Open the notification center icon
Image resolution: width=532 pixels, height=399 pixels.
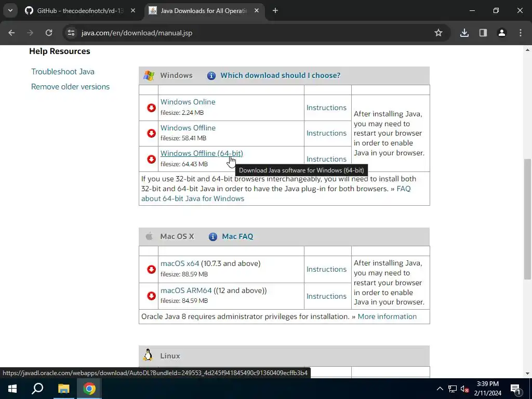(516, 389)
